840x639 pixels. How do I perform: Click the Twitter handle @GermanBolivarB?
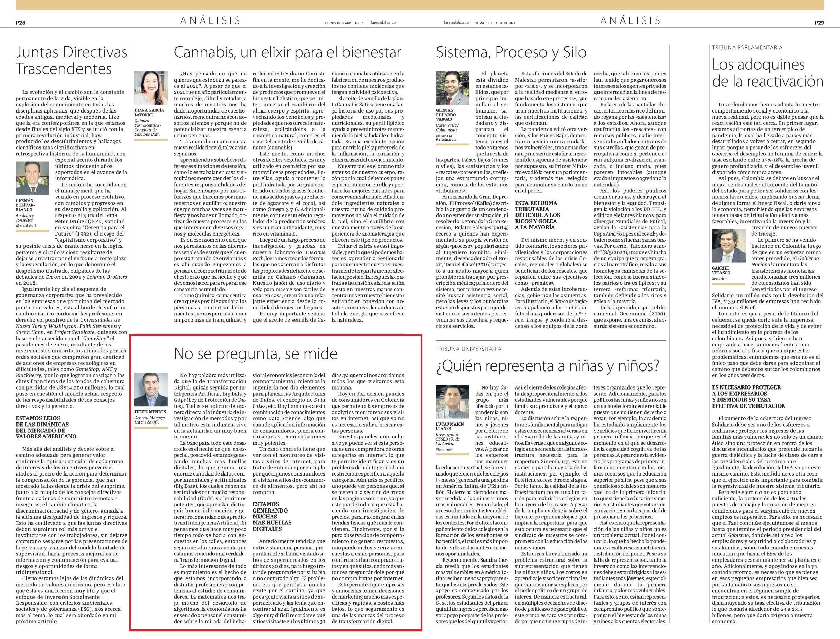coord(26,226)
